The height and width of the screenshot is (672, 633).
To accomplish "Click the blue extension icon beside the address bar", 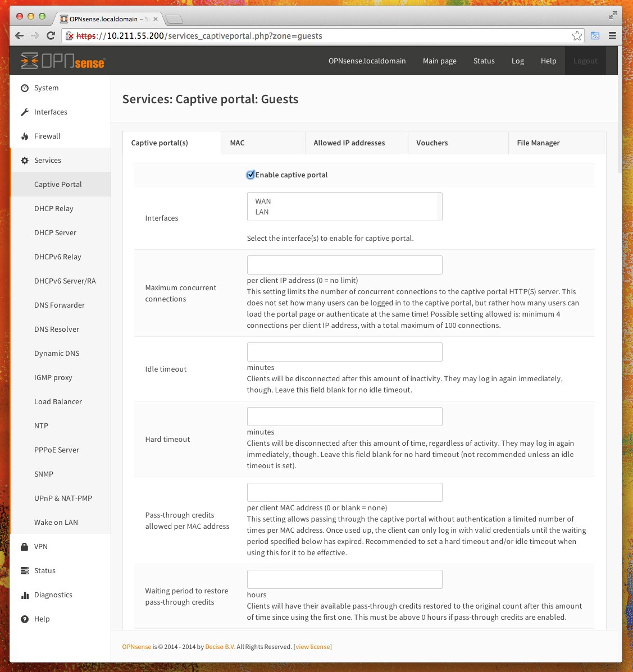I will click(595, 35).
